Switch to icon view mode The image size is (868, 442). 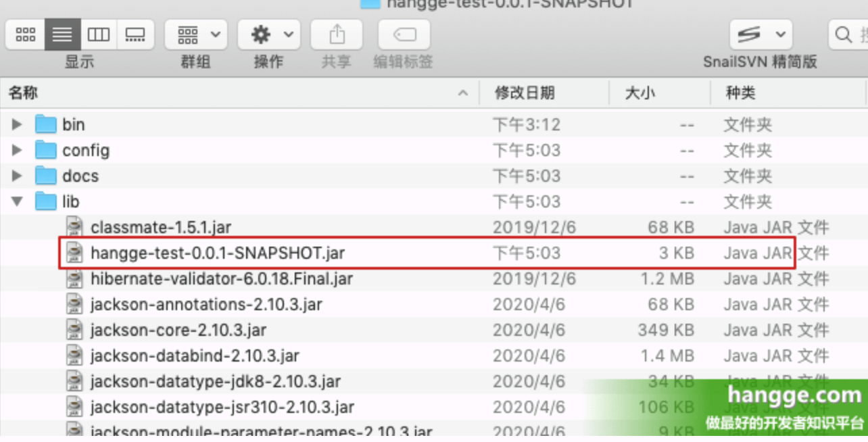click(25, 34)
